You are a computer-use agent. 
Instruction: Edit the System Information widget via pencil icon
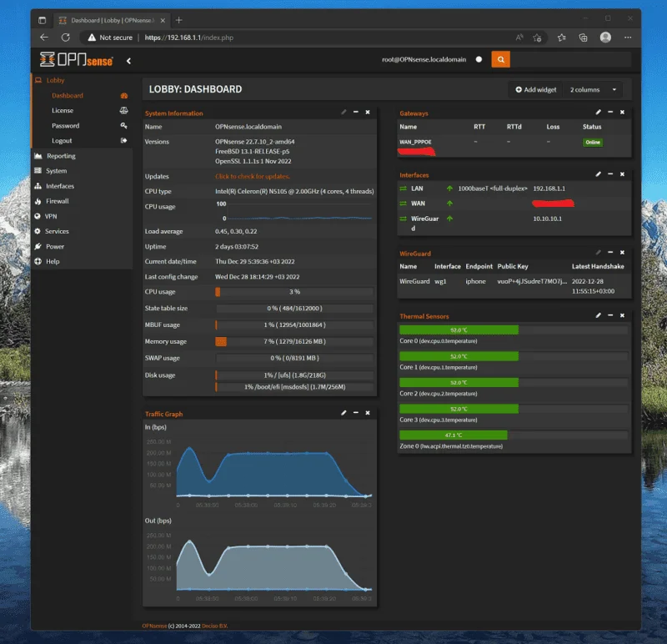(x=344, y=113)
